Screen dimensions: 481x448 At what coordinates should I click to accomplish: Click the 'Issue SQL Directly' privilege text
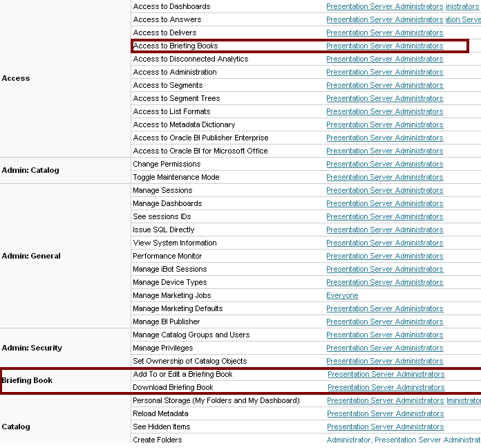click(x=164, y=230)
